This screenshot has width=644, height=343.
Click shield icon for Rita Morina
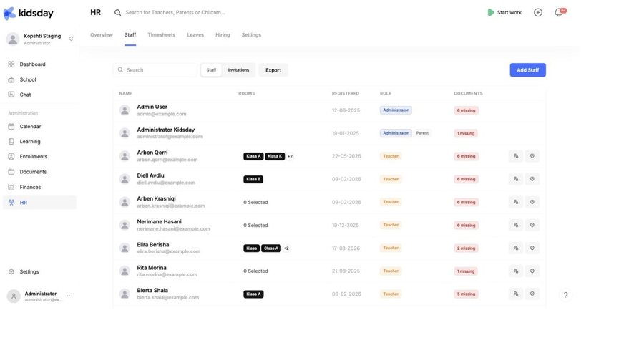[532, 271]
